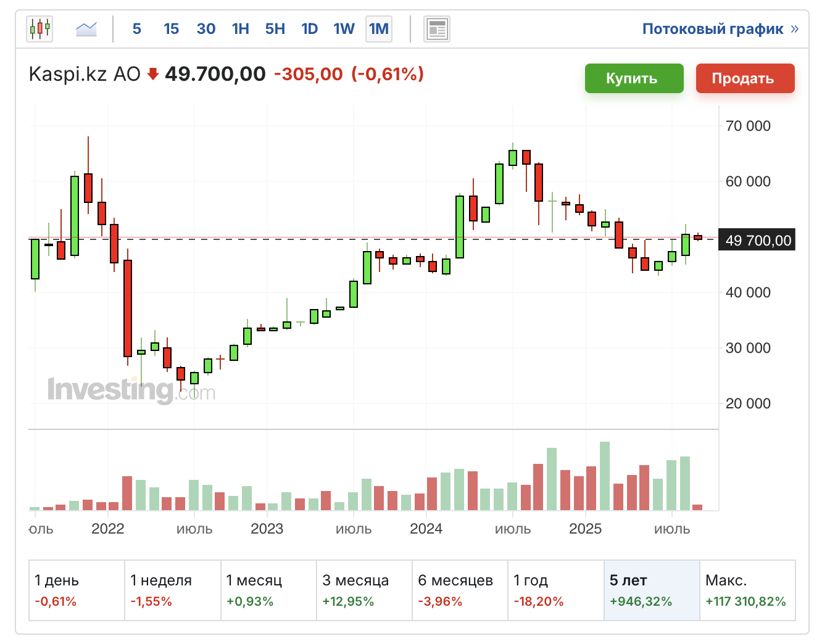Switch to the 1D daily interval
Image resolution: width=822 pixels, height=644 pixels.
click(x=309, y=29)
